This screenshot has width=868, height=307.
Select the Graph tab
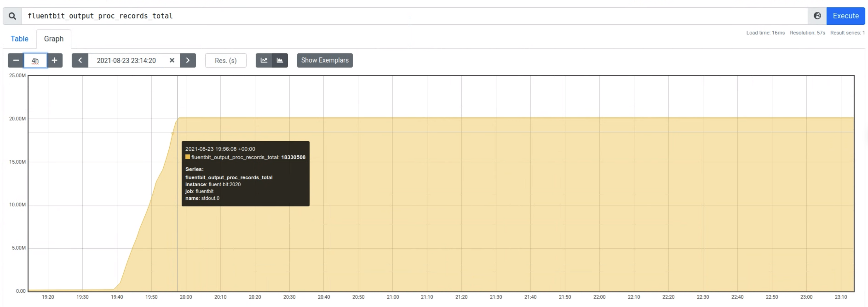pos(54,39)
